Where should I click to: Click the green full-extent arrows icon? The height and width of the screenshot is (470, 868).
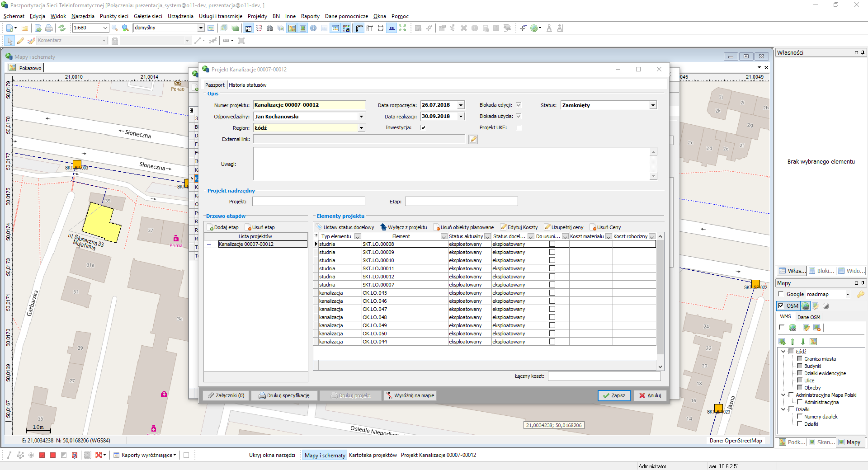[x=402, y=28]
